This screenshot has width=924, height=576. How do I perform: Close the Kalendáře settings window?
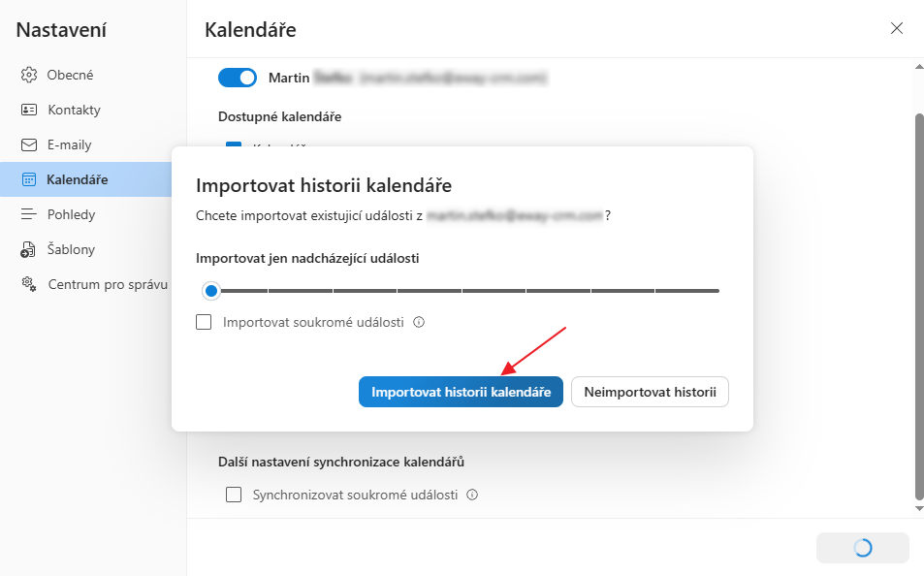[897, 29]
